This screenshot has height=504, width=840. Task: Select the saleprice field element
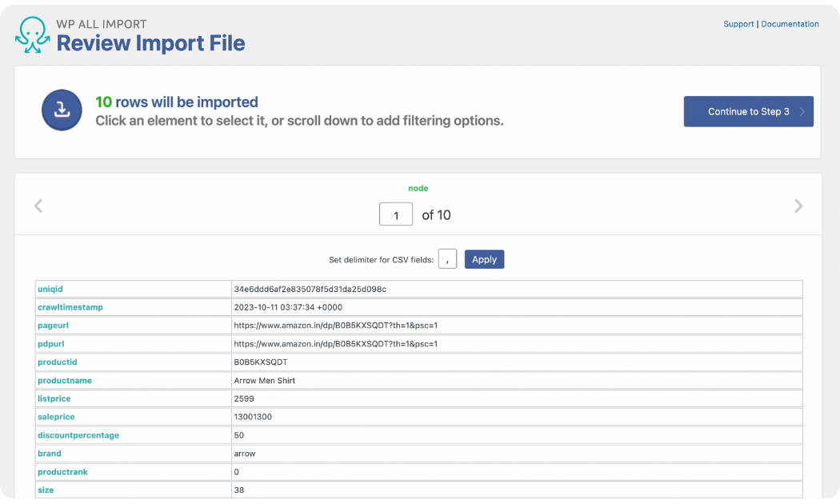[x=56, y=417]
